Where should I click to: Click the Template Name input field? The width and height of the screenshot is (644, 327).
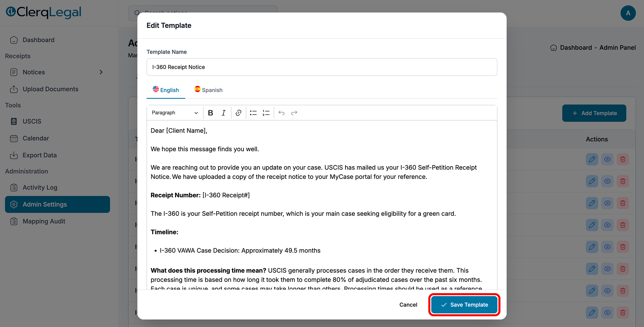click(322, 67)
